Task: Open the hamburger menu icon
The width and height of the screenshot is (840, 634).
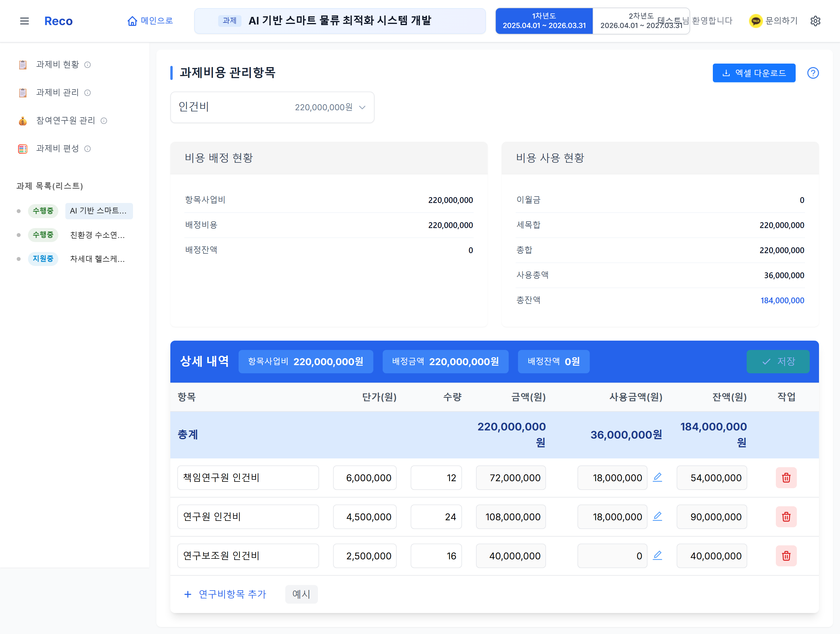Action: click(24, 21)
